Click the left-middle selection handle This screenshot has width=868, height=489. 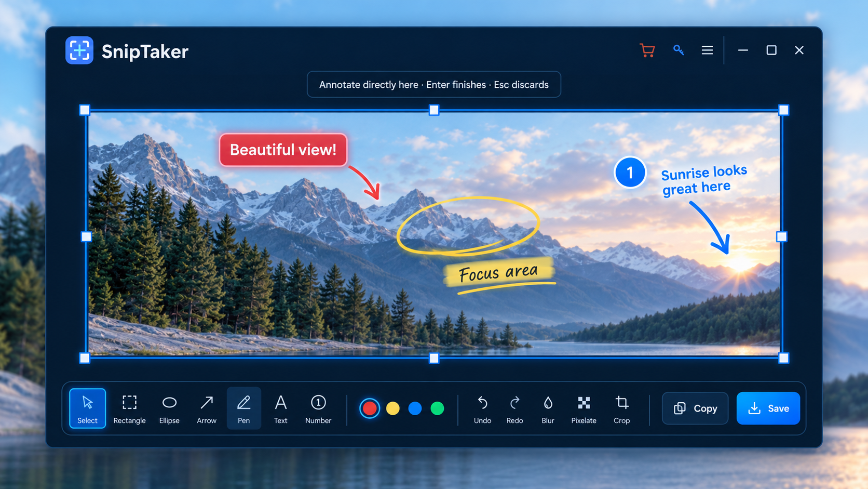86,237
